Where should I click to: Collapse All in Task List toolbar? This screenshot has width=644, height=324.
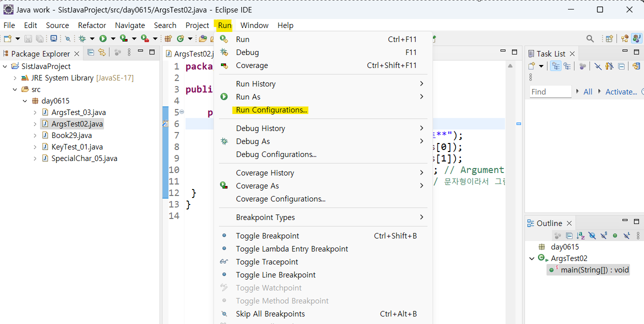(x=621, y=66)
